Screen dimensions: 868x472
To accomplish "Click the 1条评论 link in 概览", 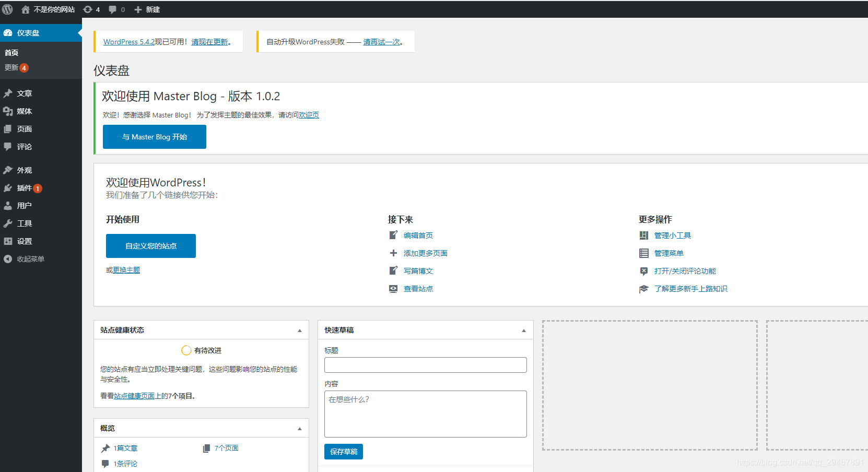I will (126, 464).
